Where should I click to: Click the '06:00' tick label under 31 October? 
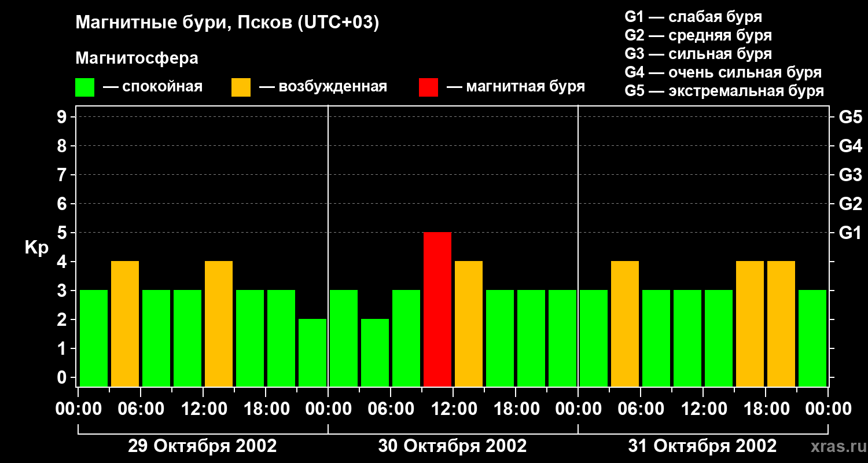[640, 409]
